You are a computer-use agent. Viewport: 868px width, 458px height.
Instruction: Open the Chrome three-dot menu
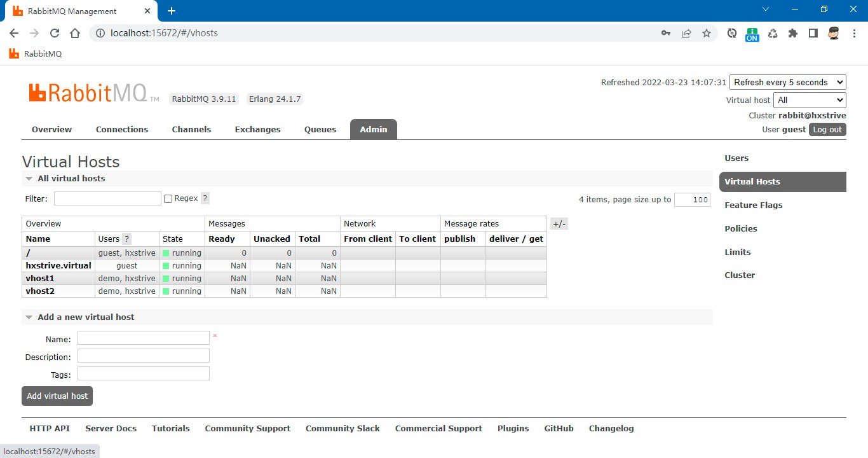pos(854,33)
